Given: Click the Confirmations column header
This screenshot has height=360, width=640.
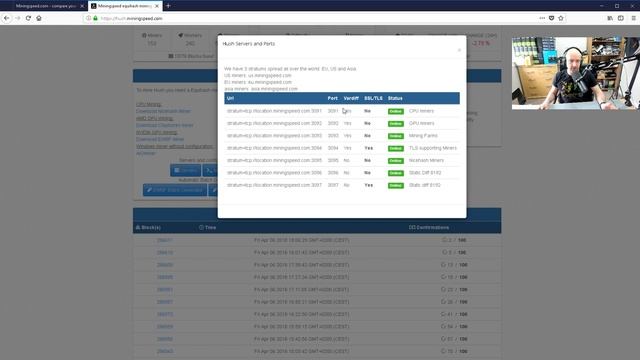Looking at the screenshot, I should [429, 228].
